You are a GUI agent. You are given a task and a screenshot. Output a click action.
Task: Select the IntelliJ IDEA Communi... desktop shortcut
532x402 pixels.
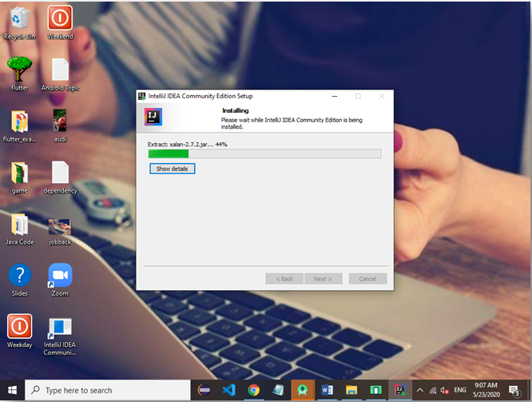(60, 336)
